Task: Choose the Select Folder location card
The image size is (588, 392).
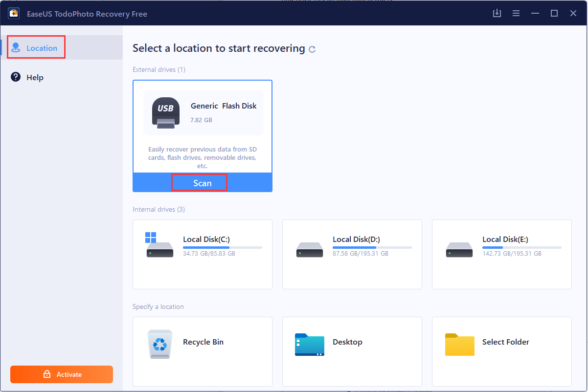Action: pos(502,351)
